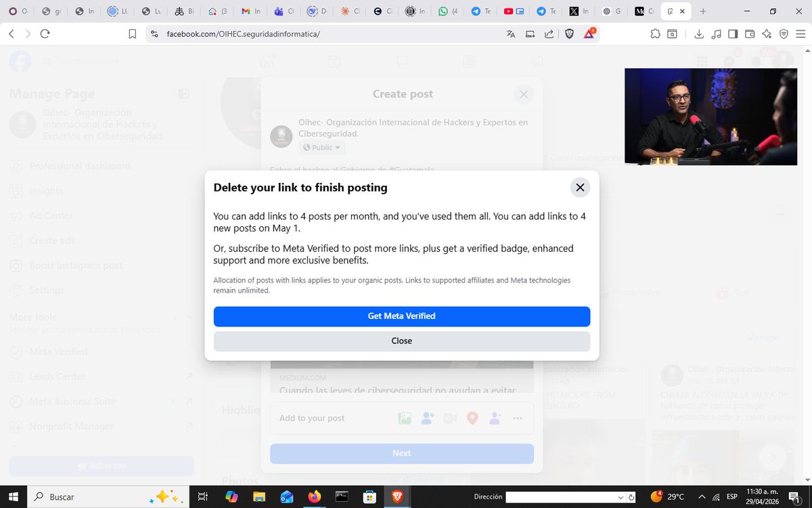
Task: Open the extensions puzzle icon
Action: (655, 34)
